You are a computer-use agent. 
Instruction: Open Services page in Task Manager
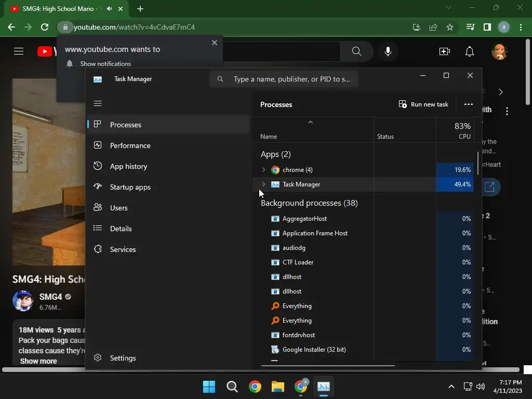click(168, 249)
